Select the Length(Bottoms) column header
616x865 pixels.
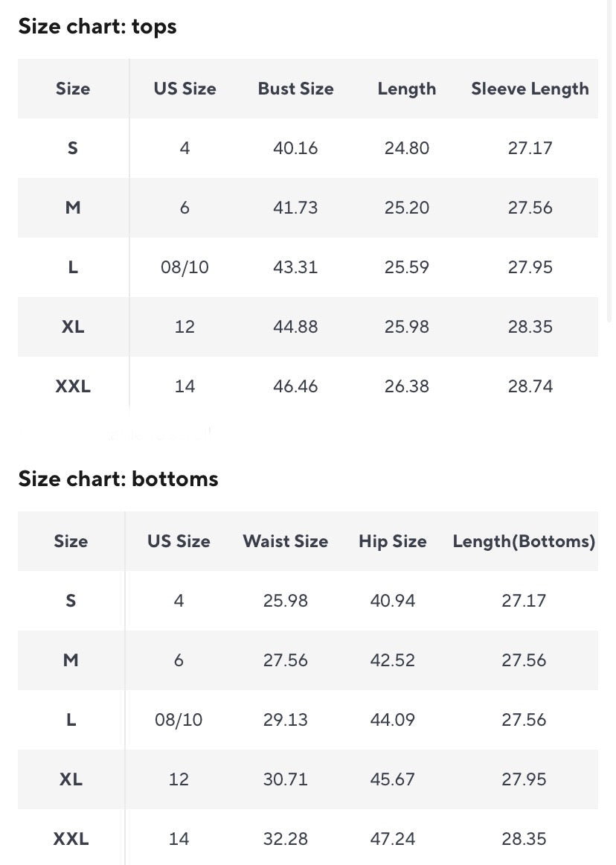[x=524, y=541]
